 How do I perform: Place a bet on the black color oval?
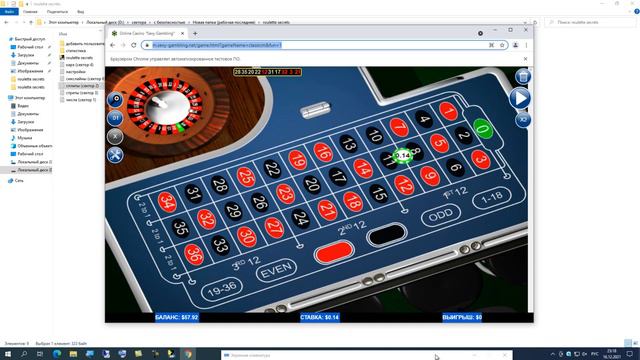coord(386,235)
